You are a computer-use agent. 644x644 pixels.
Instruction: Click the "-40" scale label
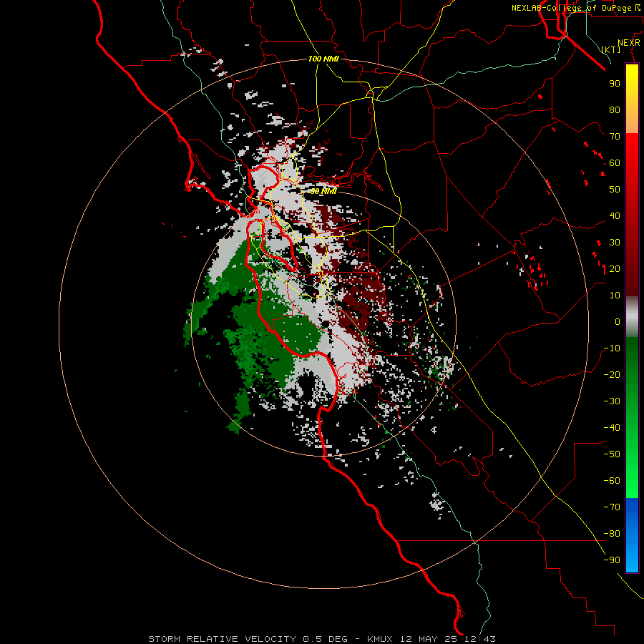coord(612,428)
